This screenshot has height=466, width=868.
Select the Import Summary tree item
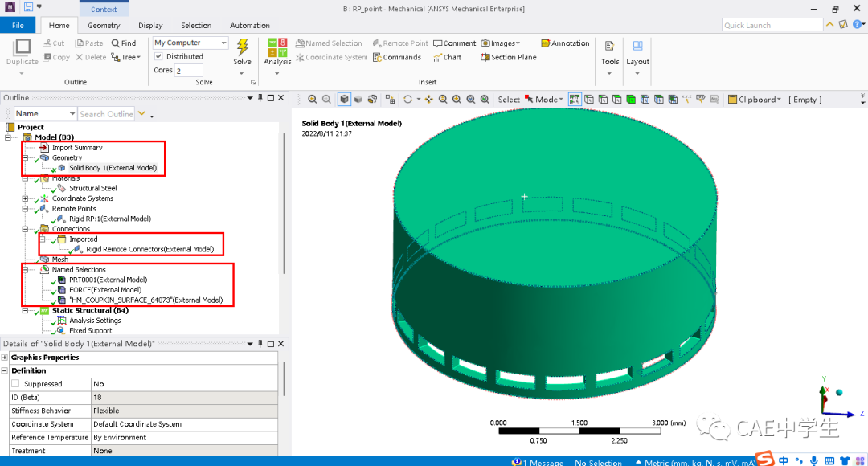click(x=77, y=148)
